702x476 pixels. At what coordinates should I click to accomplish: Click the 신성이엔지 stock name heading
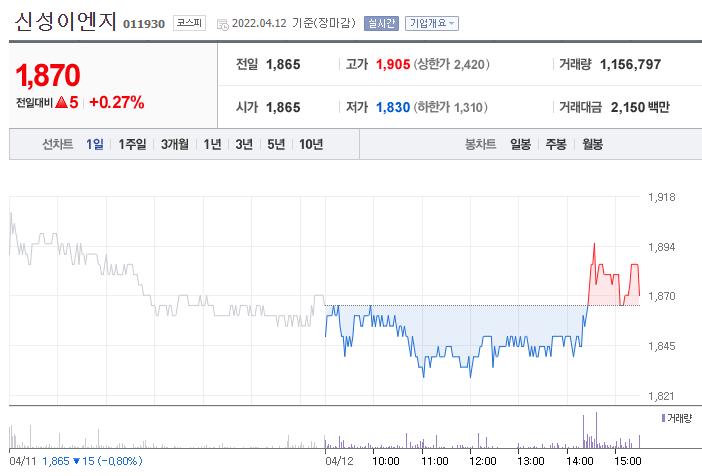tap(65, 21)
